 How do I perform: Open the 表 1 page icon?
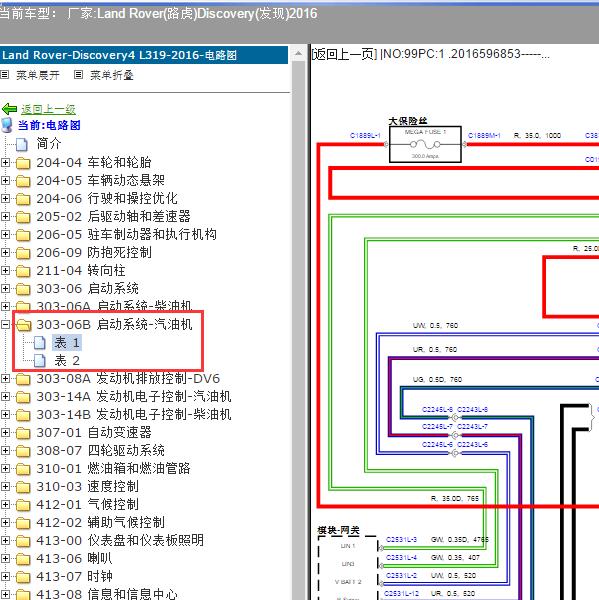click(40, 342)
